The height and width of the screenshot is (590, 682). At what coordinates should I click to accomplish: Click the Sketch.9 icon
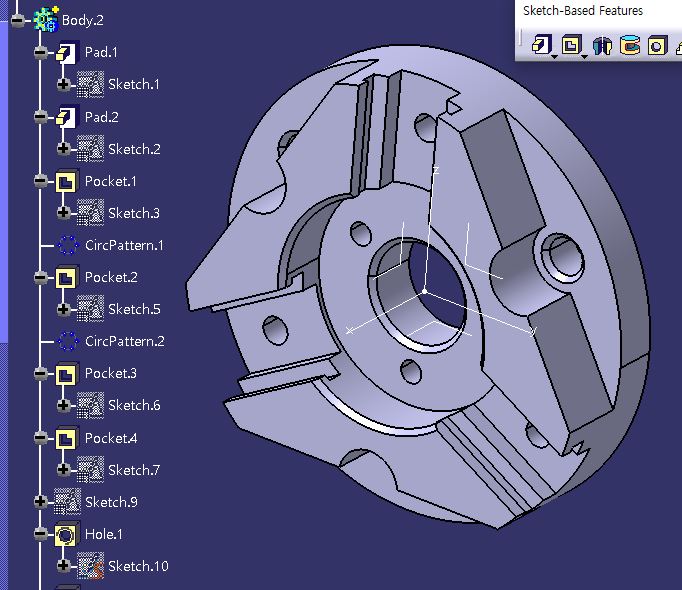click(67, 502)
